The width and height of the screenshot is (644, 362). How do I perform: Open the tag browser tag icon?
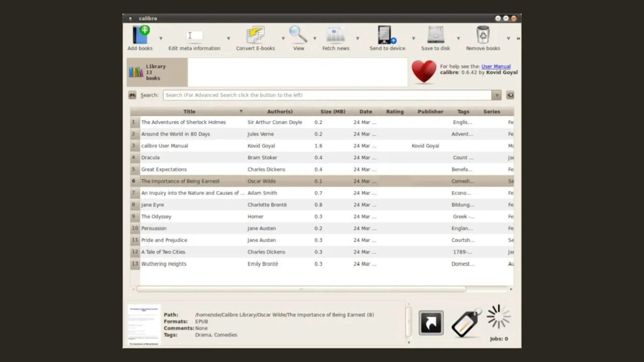click(x=466, y=323)
